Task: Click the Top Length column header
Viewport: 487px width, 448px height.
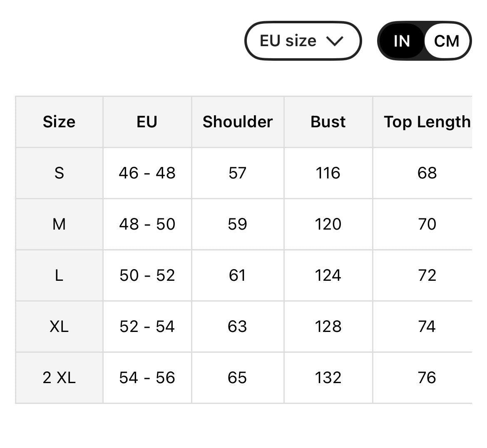Action: point(427,122)
